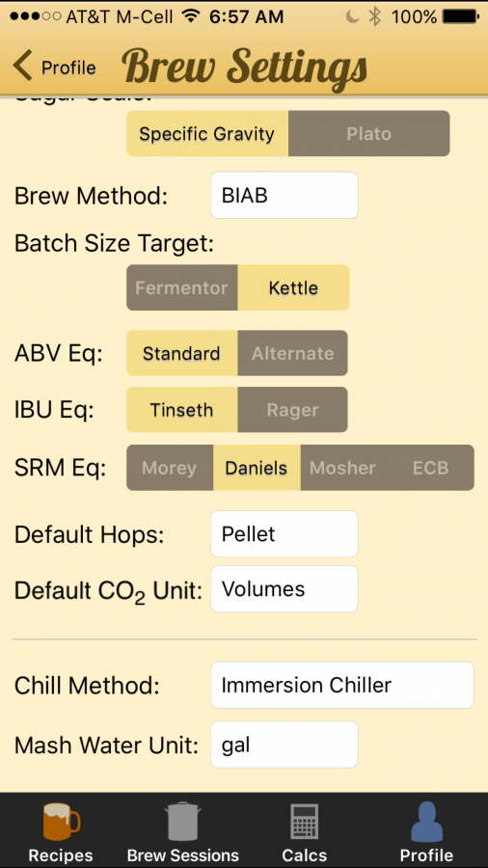Tap the Profile person icon
Screen dimensions: 488x868
click(x=426, y=822)
